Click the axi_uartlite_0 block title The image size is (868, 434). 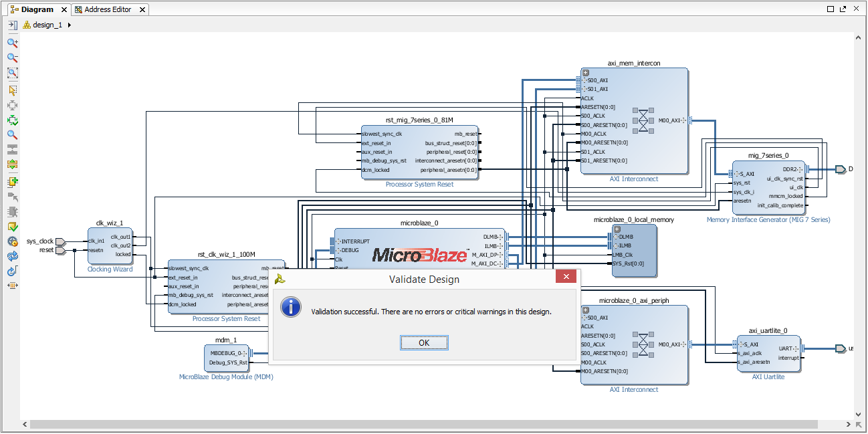pyautogui.click(x=768, y=330)
